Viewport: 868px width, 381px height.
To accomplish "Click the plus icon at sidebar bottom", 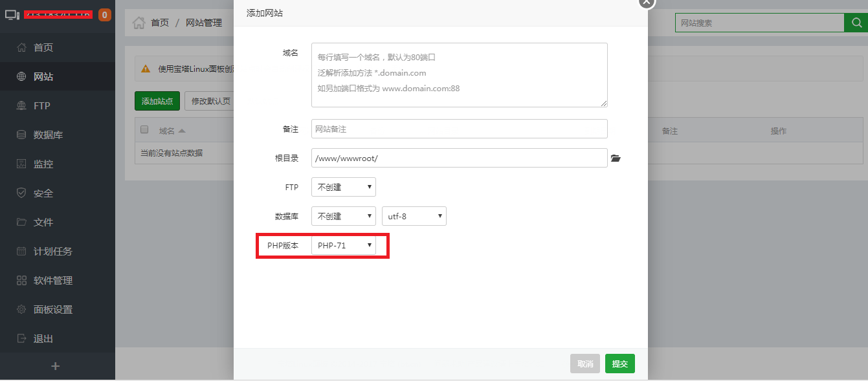I will 56,366.
